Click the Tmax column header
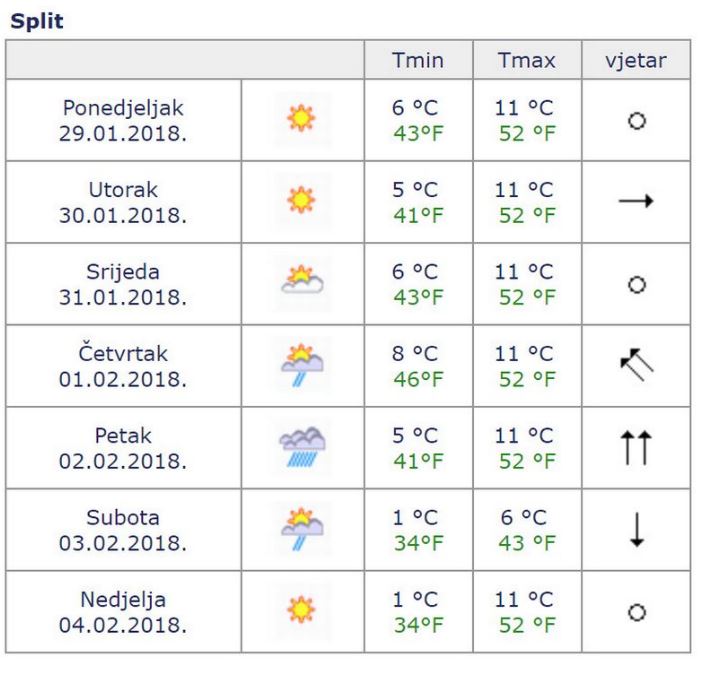 pyautogui.click(x=526, y=60)
